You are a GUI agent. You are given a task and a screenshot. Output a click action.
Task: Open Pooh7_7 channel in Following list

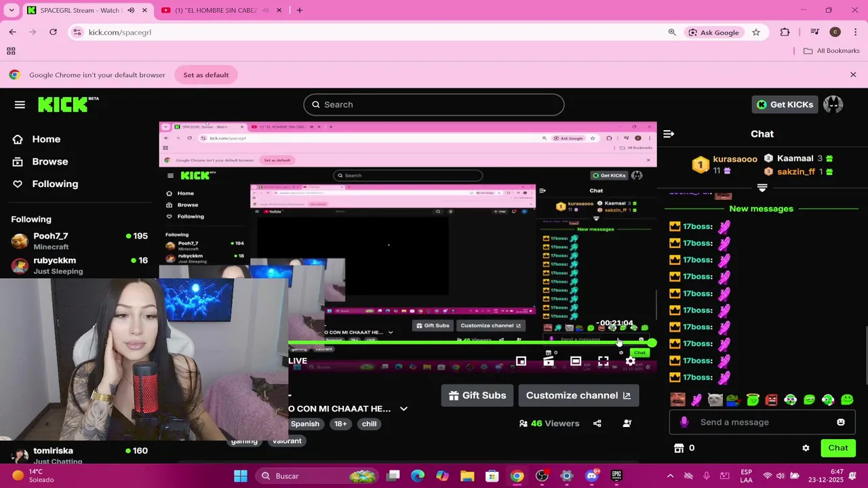click(x=79, y=241)
